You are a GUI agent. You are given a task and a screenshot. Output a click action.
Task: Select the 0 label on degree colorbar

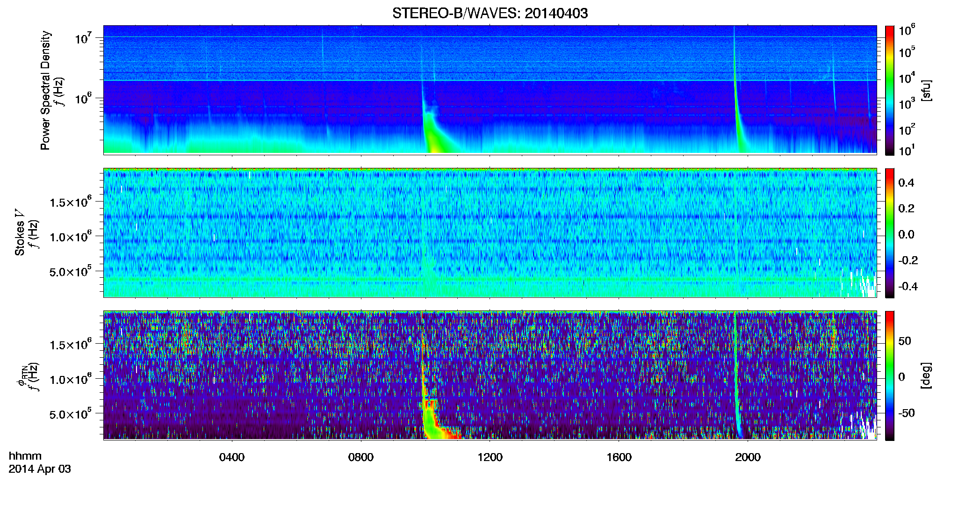(x=901, y=377)
